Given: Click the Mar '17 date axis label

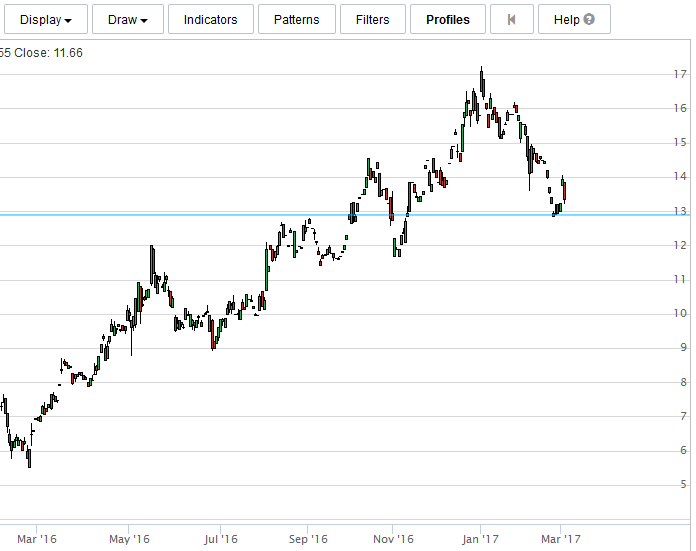Looking at the screenshot, I should [561, 539].
